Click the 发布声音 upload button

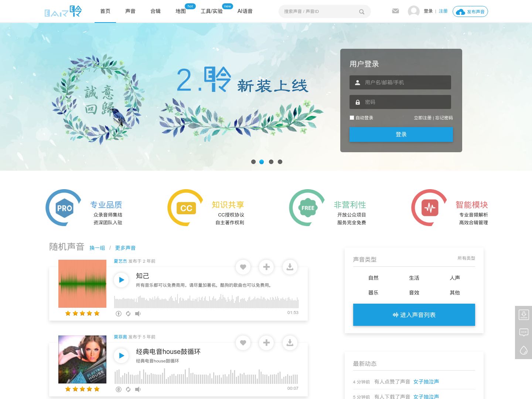(x=470, y=12)
